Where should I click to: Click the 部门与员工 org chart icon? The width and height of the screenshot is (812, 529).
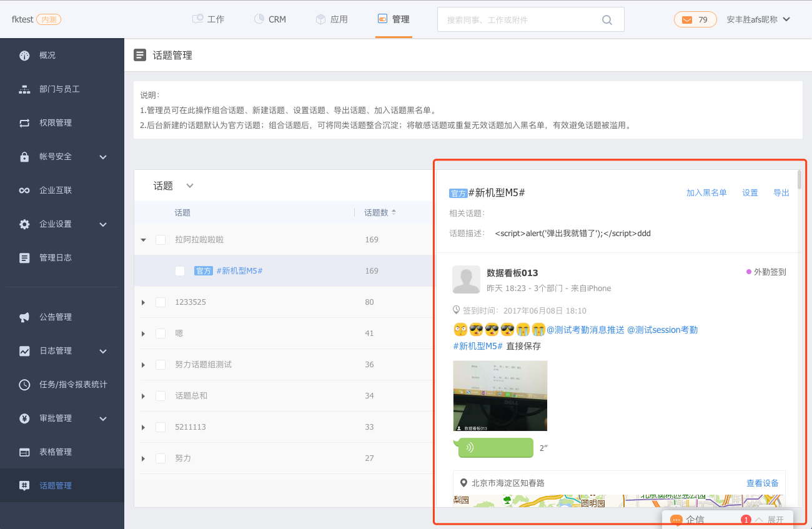click(24, 89)
